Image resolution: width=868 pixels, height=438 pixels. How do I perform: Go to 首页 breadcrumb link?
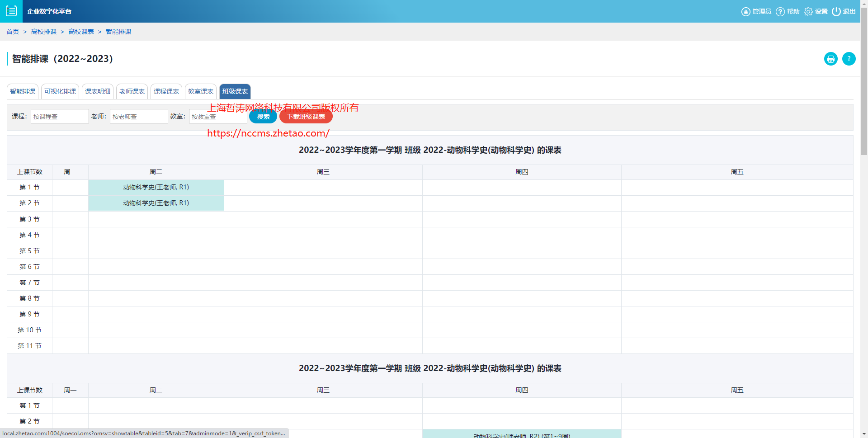tap(13, 32)
